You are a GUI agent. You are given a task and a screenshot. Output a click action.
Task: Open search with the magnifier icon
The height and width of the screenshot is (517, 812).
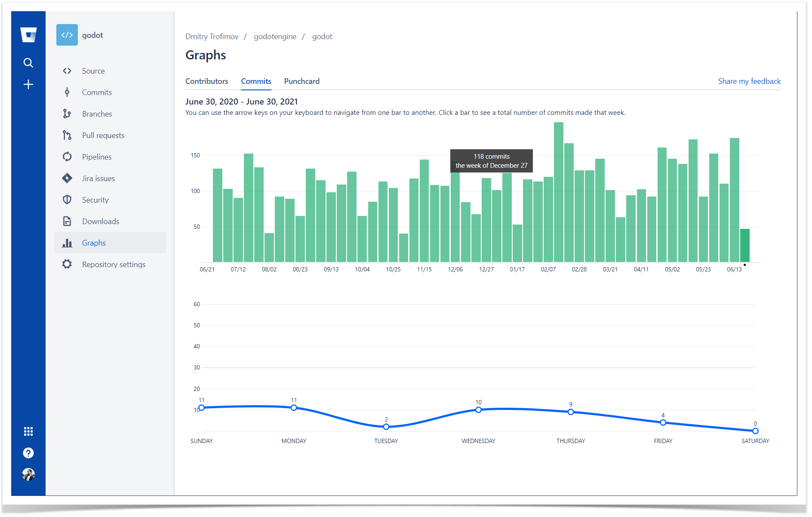coord(28,63)
